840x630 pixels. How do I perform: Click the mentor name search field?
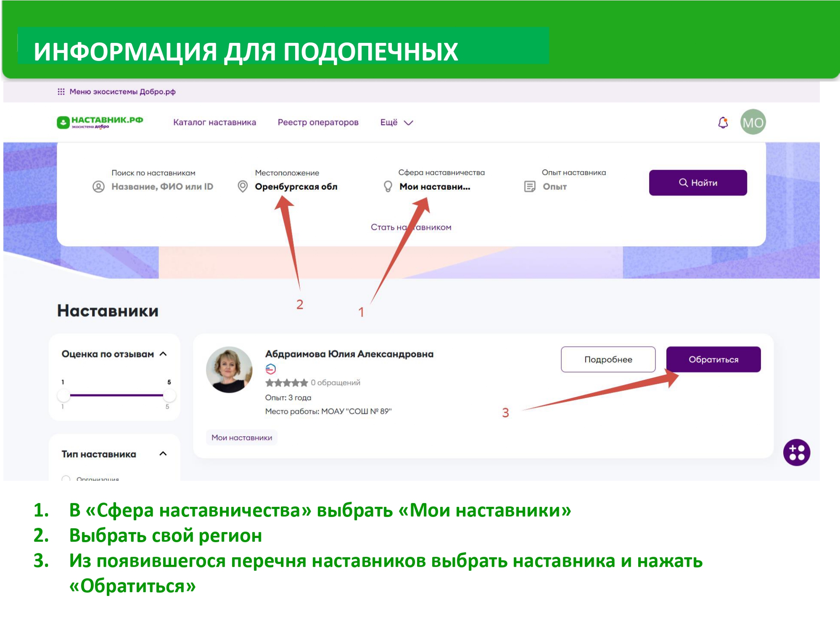point(162,186)
